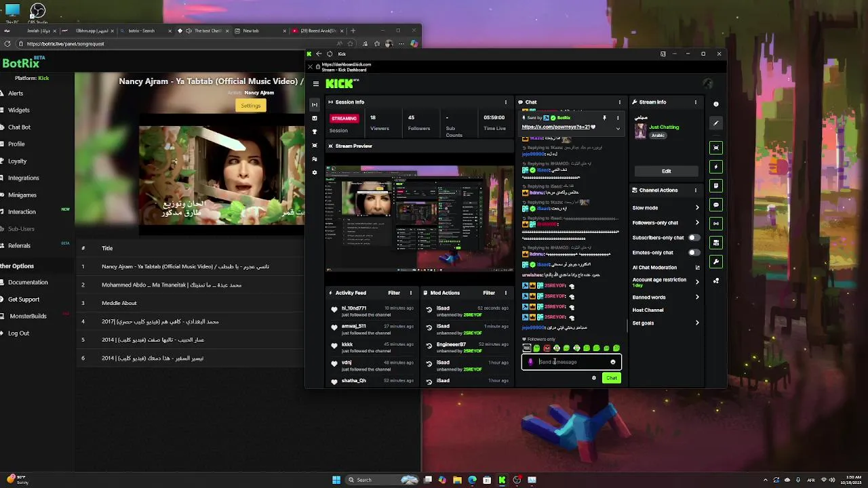Image resolution: width=868 pixels, height=488 pixels.
Task: Open the x.com link in pinned message
Action: pyautogui.click(x=555, y=127)
